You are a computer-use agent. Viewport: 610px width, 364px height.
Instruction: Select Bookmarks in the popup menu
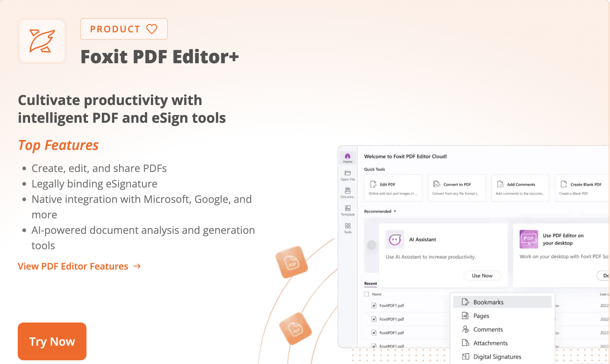[x=502, y=302]
